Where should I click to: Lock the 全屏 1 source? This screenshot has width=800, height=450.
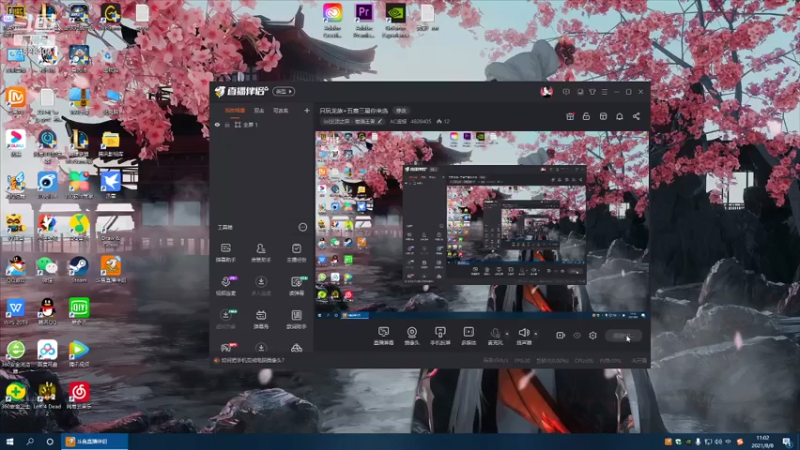pos(227,124)
